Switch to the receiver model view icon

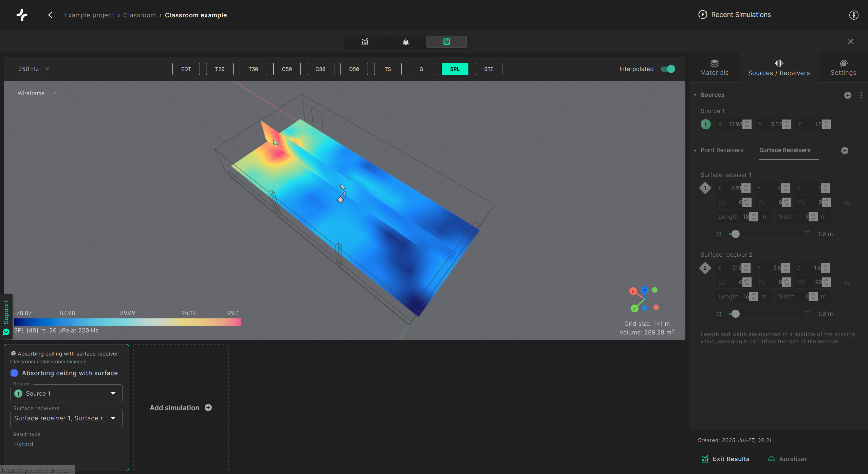406,42
